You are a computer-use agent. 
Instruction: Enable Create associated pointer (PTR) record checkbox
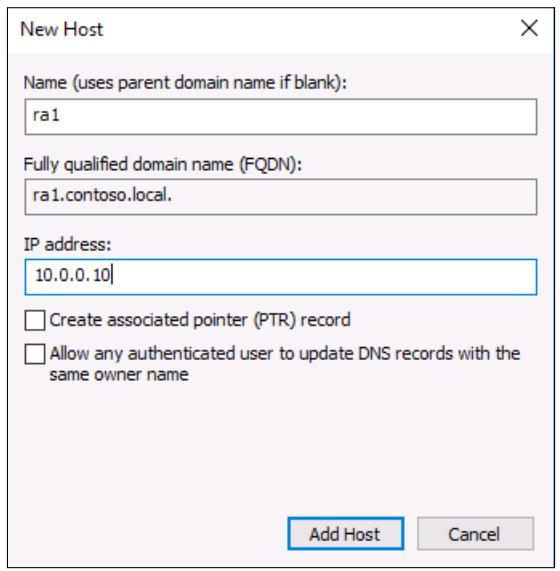point(35,320)
